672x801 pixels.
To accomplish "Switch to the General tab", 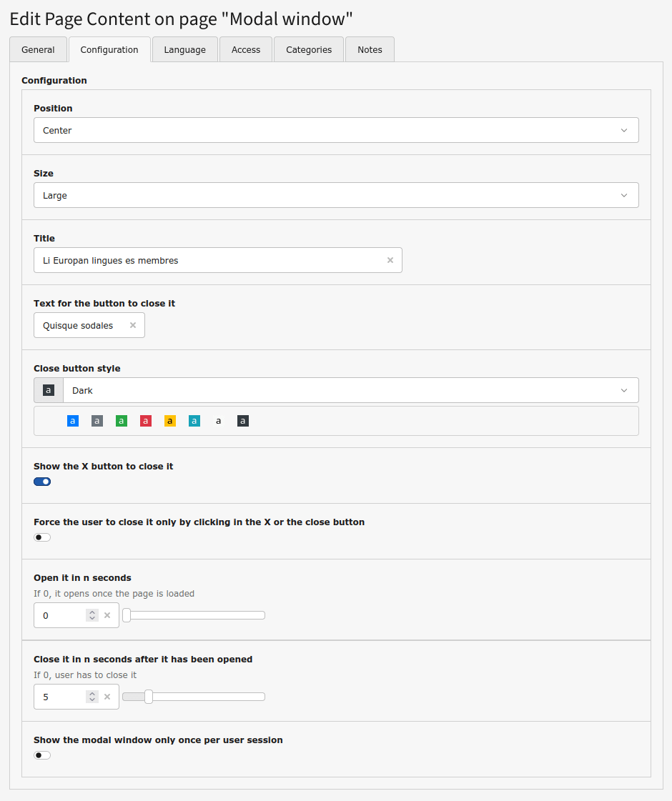I will pyautogui.click(x=38, y=50).
